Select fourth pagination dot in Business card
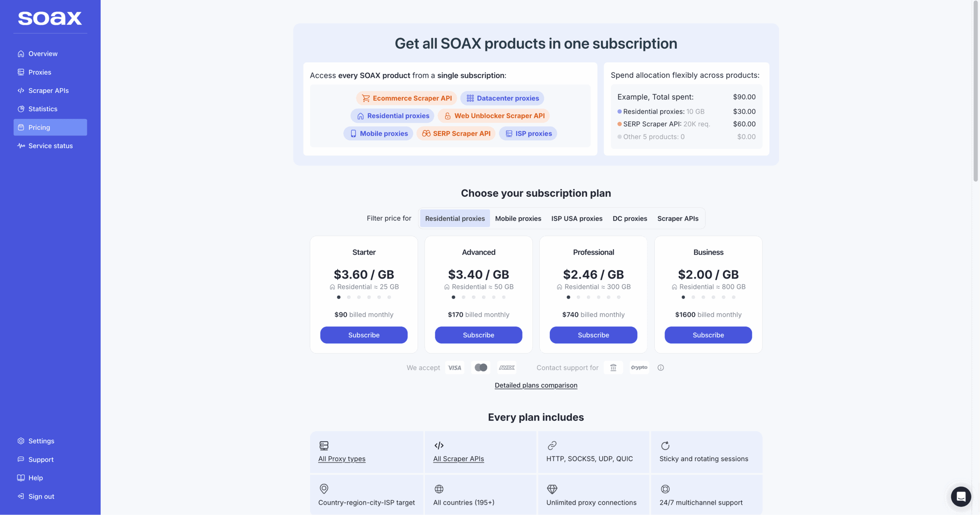The height and width of the screenshot is (515, 980). pyautogui.click(x=713, y=297)
